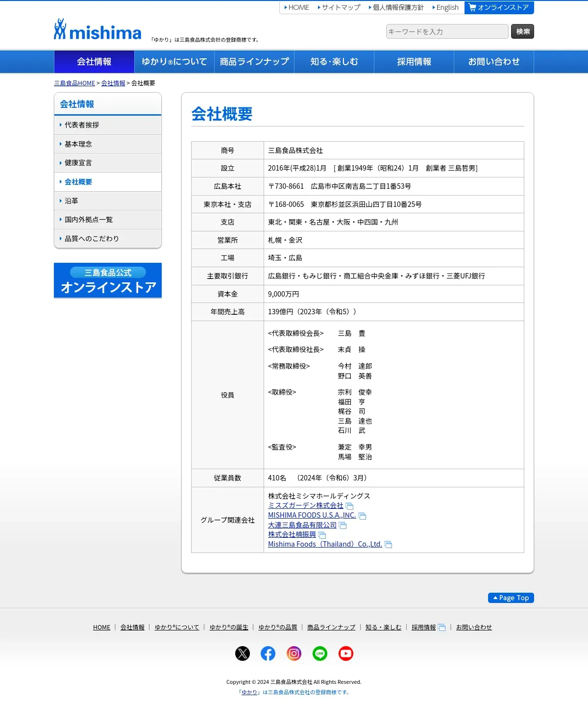588x703 pixels.
Task: Click the 検索 search button
Action: (x=522, y=31)
